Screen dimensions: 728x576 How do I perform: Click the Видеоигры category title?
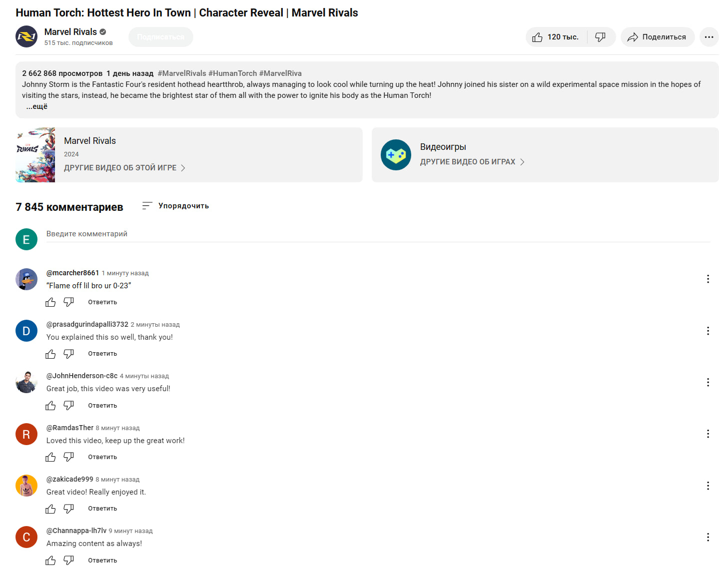(x=443, y=147)
